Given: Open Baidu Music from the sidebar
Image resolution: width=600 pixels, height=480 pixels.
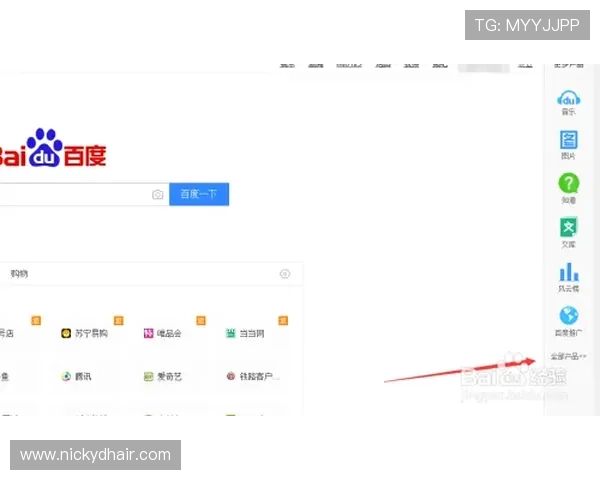Looking at the screenshot, I should click(x=568, y=103).
